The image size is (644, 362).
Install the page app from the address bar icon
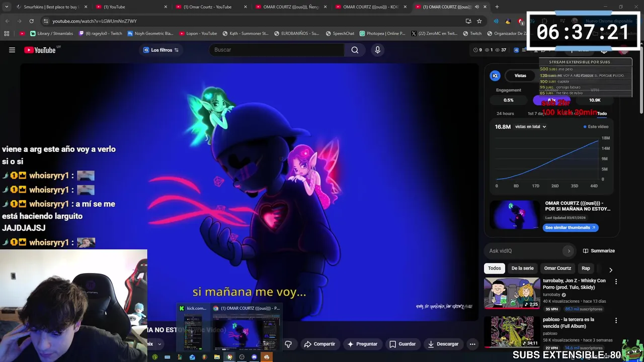point(468,21)
